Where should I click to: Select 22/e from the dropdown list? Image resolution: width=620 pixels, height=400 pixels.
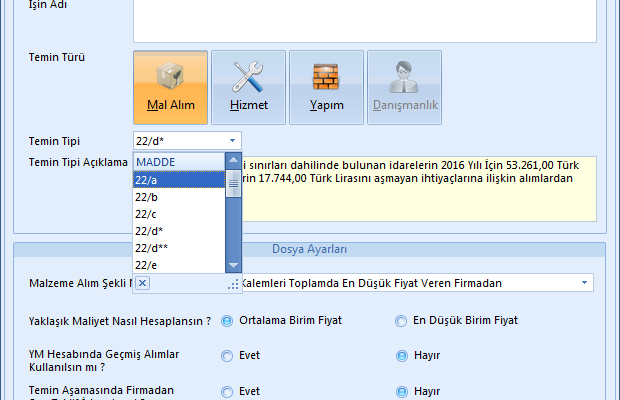[180, 265]
